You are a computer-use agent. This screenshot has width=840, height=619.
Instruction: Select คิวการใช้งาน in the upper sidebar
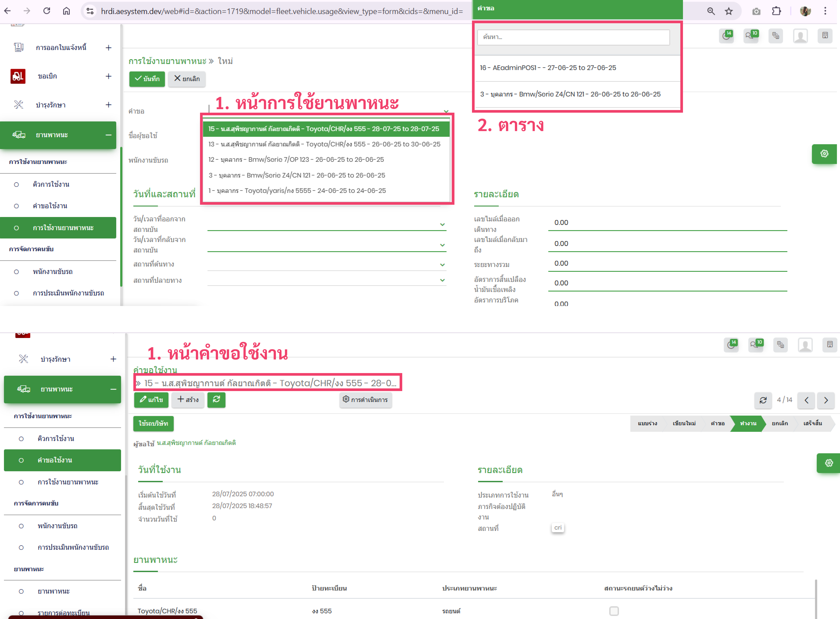click(x=51, y=184)
